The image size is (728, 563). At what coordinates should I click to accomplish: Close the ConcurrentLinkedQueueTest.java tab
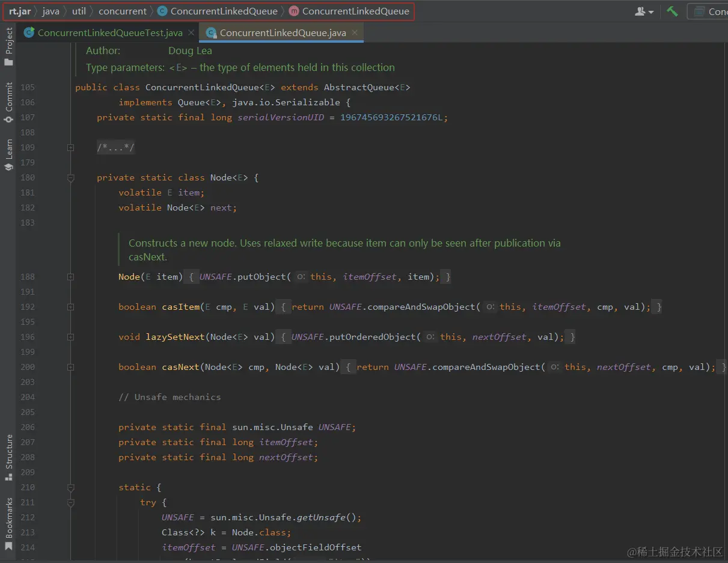coord(191,32)
